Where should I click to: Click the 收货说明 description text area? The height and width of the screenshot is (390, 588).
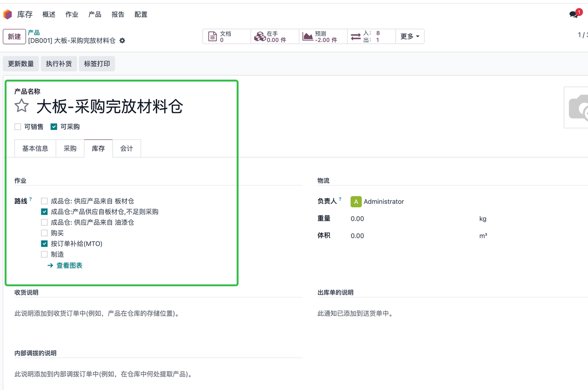pyautogui.click(x=158, y=314)
